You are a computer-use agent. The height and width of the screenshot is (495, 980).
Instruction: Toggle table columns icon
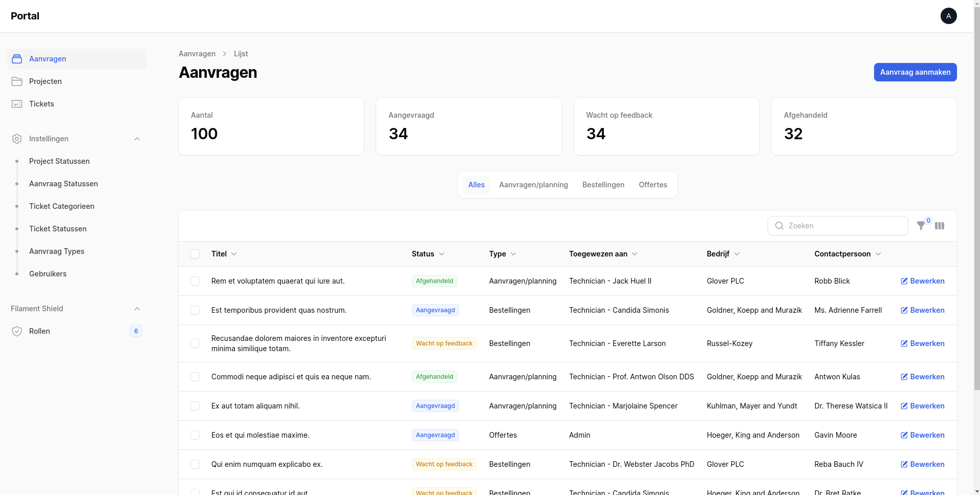940,226
